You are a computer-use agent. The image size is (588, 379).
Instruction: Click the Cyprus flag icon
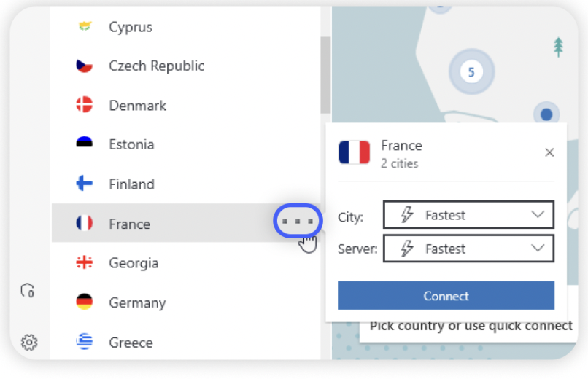85,27
